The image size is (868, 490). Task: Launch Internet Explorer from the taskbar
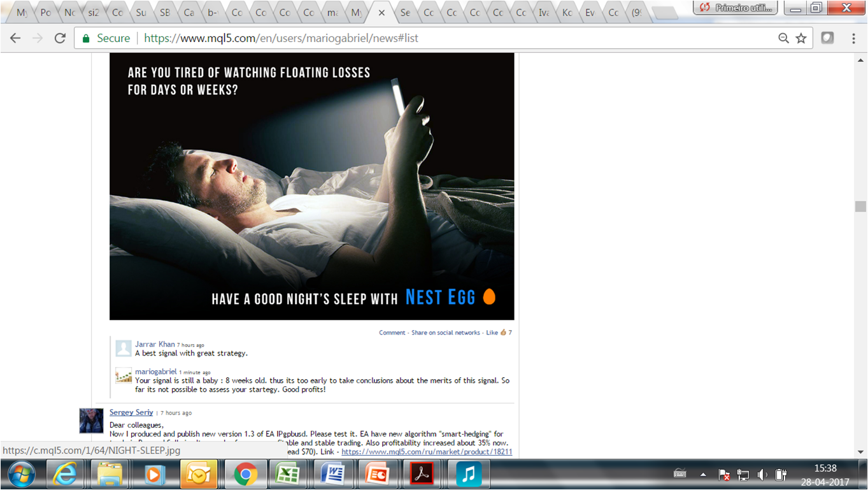[x=65, y=475]
